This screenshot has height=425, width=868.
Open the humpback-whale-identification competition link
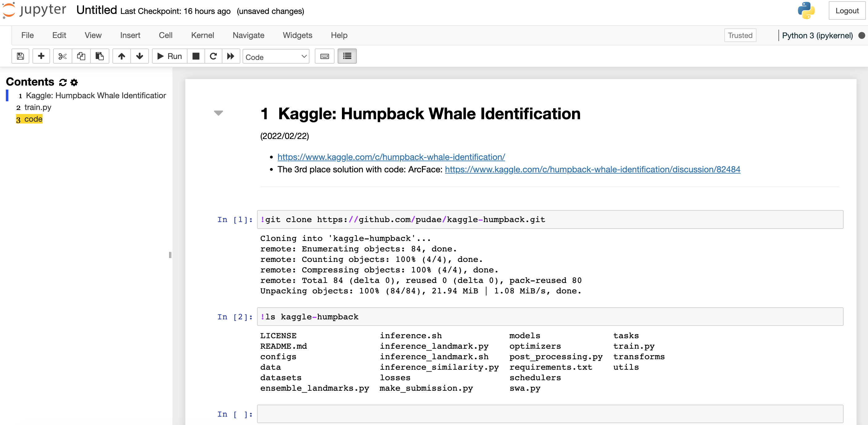tap(391, 157)
